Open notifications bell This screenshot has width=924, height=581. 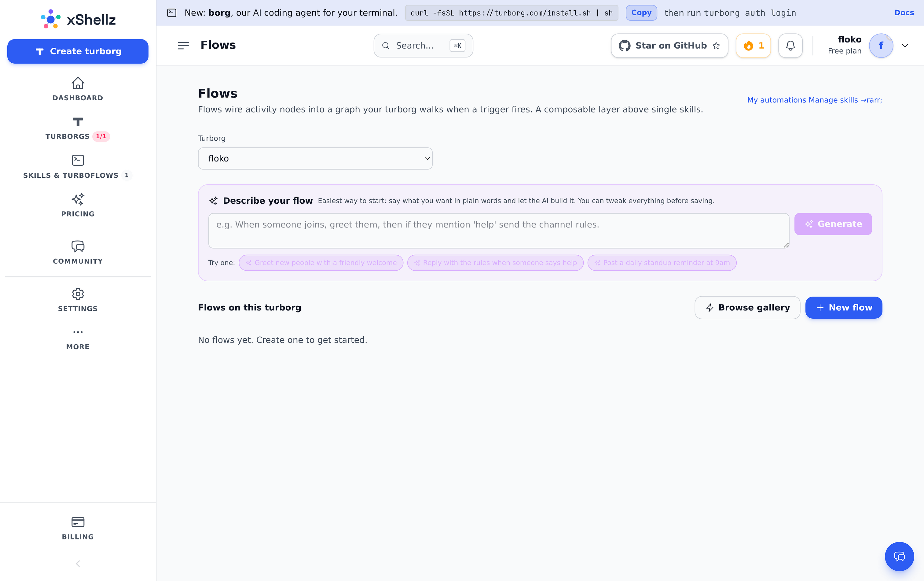[x=790, y=46]
